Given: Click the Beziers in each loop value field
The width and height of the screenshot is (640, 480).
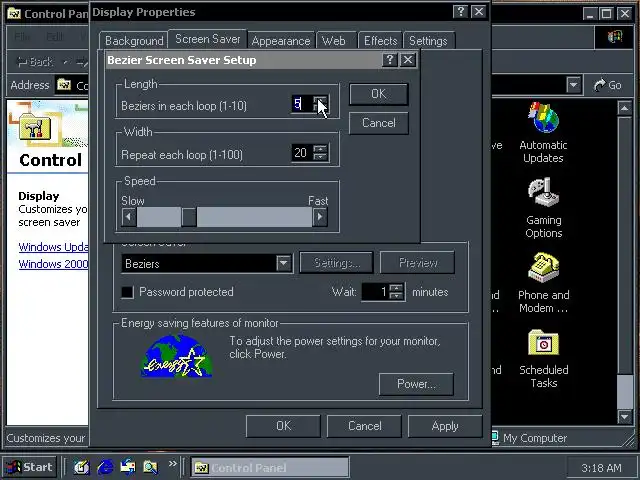Looking at the screenshot, I should coord(302,104).
